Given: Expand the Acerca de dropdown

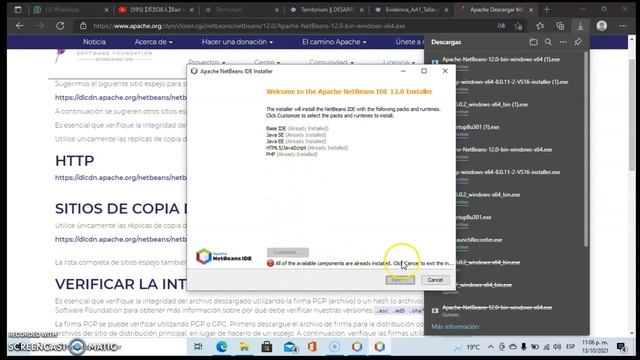Looking at the screenshot, I should tap(153, 42).
